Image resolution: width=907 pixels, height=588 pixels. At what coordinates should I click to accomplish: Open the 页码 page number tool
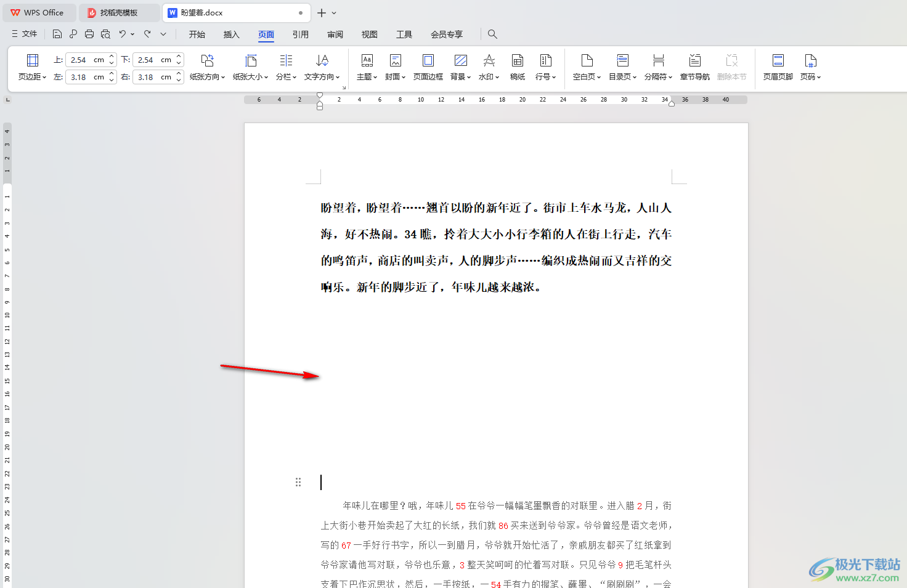810,68
